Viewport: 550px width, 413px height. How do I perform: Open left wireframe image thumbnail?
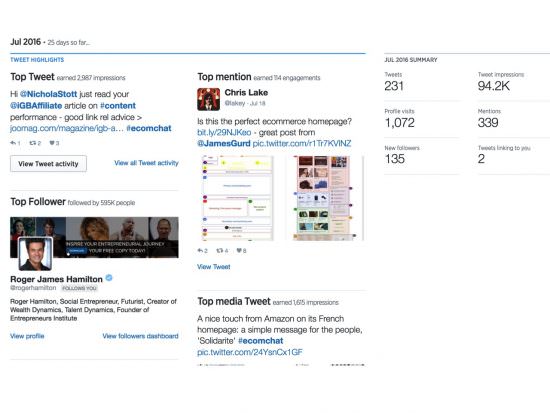coord(237,198)
